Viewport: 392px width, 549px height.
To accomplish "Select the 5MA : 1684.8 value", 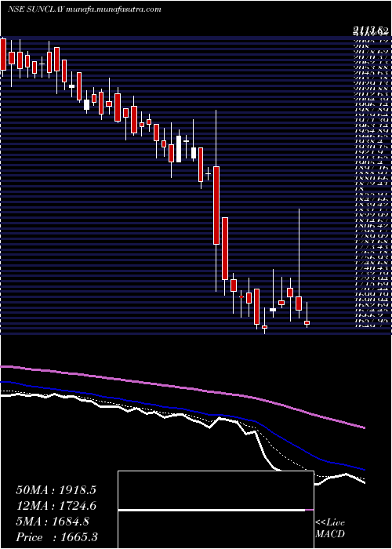I will coord(53,522).
